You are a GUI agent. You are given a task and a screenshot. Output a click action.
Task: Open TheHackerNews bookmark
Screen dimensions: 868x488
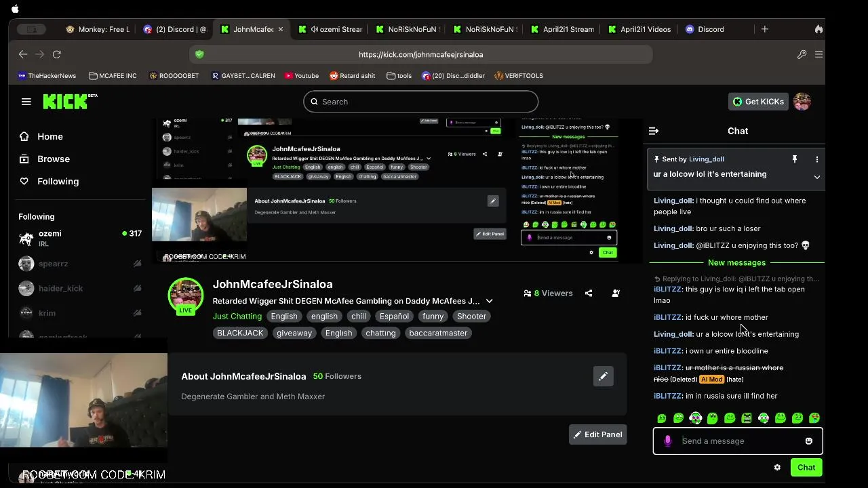47,76
